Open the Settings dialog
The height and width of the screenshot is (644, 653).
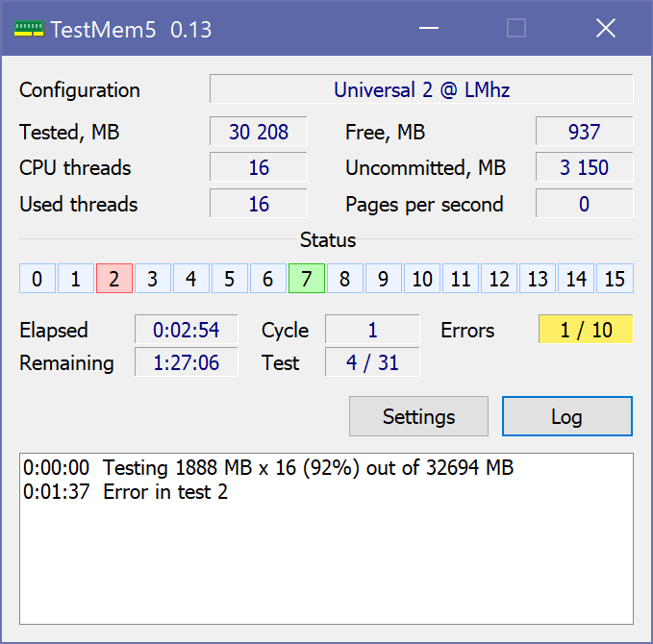pos(418,416)
